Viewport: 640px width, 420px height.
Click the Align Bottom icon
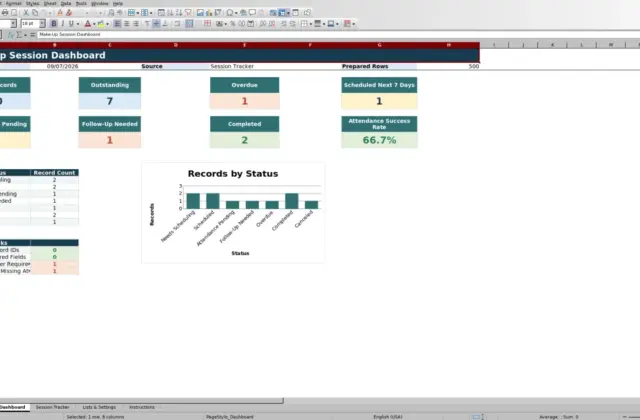click(x=165, y=24)
